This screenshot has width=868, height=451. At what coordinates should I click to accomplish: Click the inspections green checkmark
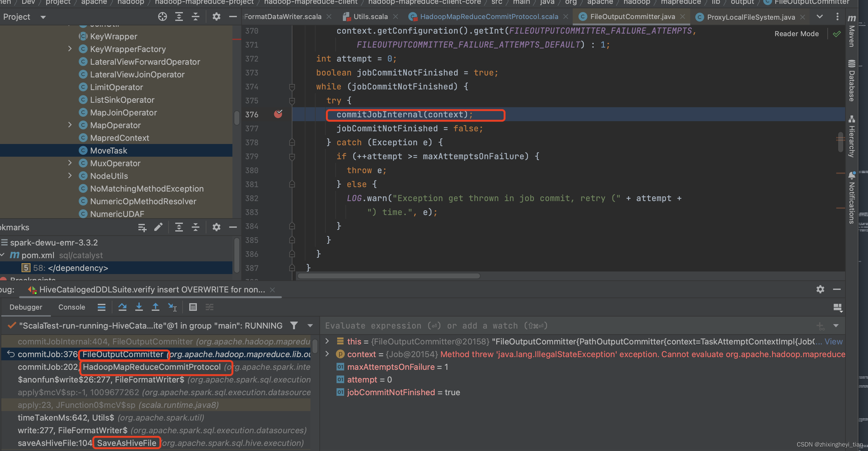click(x=837, y=34)
